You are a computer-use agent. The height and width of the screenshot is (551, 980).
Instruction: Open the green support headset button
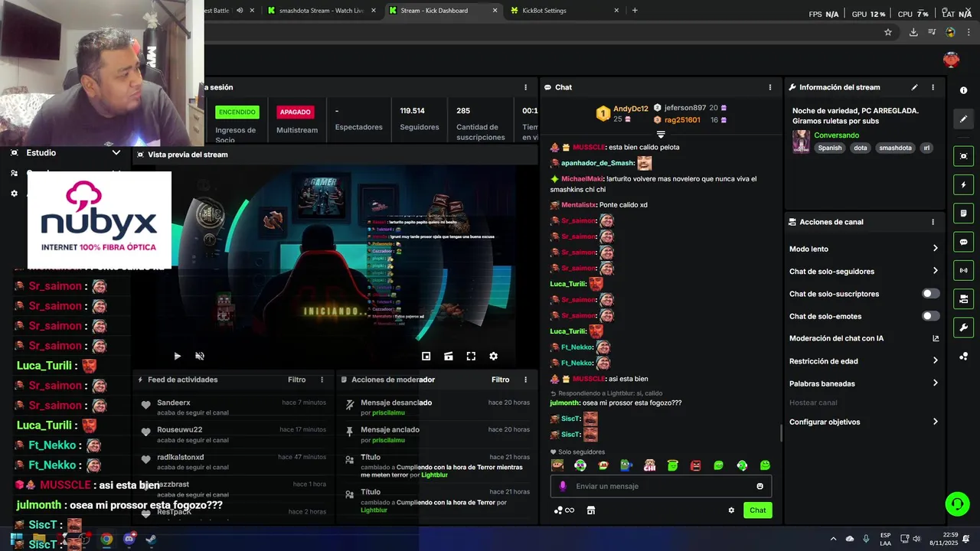957,504
